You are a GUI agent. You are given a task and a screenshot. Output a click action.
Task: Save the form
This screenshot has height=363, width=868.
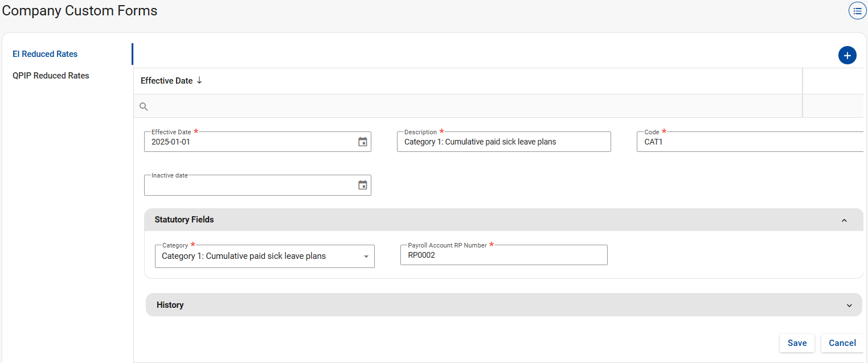pos(796,343)
